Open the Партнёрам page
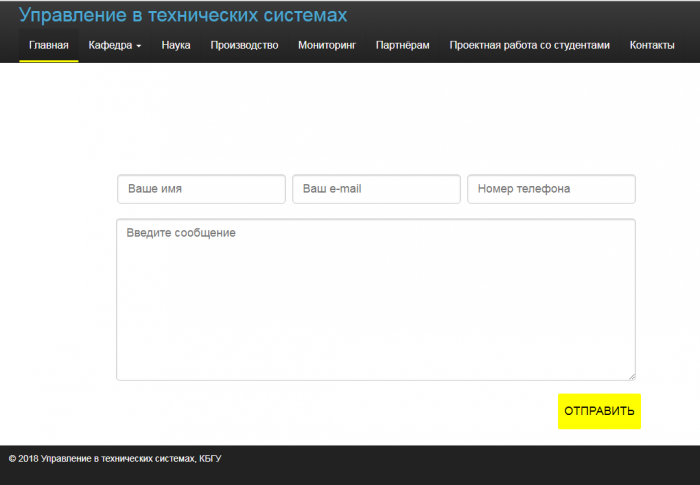 [x=402, y=45]
